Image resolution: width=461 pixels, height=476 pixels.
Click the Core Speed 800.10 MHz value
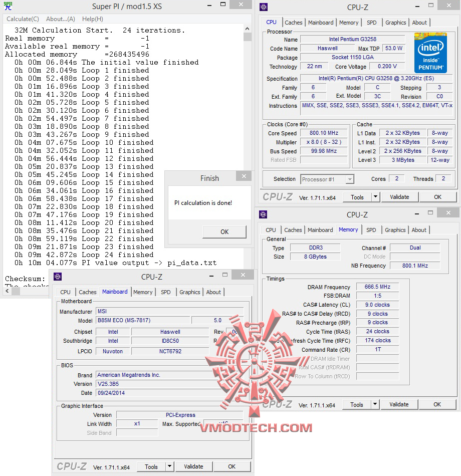(324, 133)
